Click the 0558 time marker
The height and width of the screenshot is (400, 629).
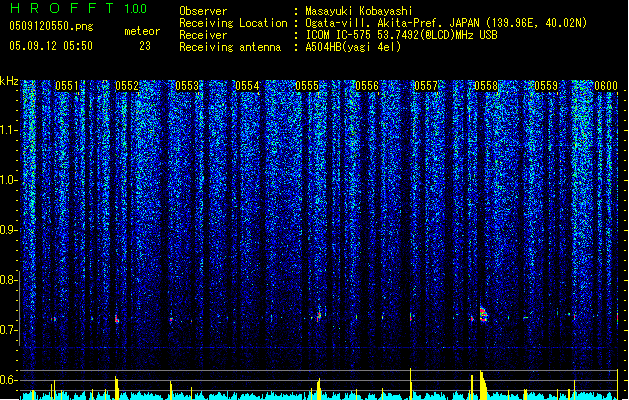[486, 86]
